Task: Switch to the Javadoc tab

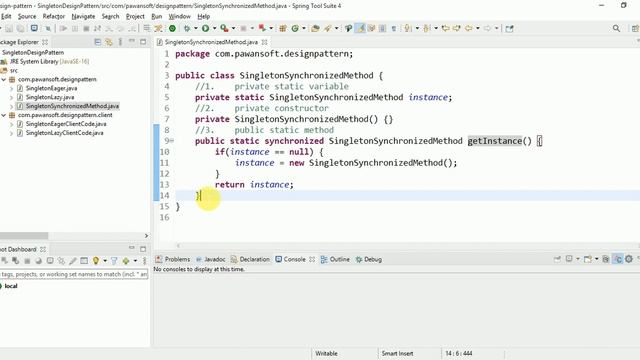Action: [x=211, y=259]
